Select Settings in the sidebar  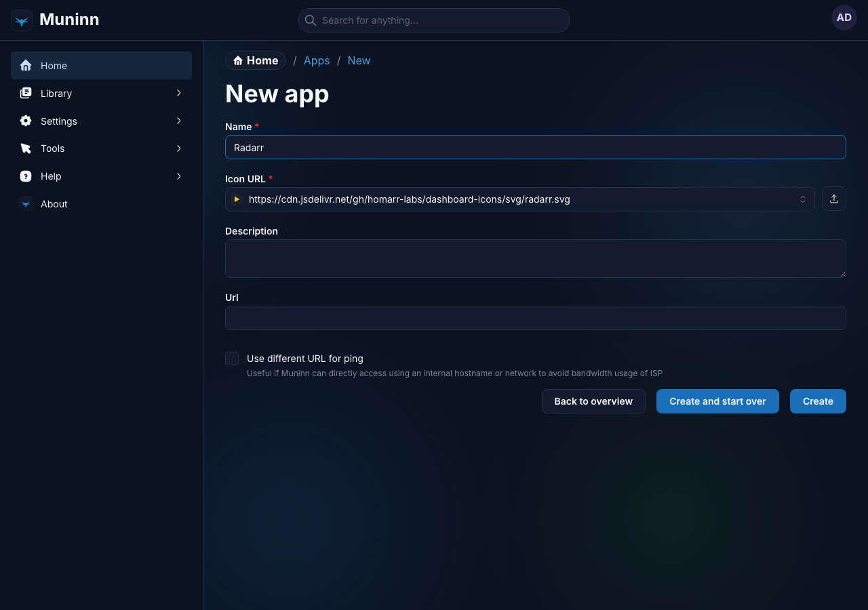pos(101,121)
